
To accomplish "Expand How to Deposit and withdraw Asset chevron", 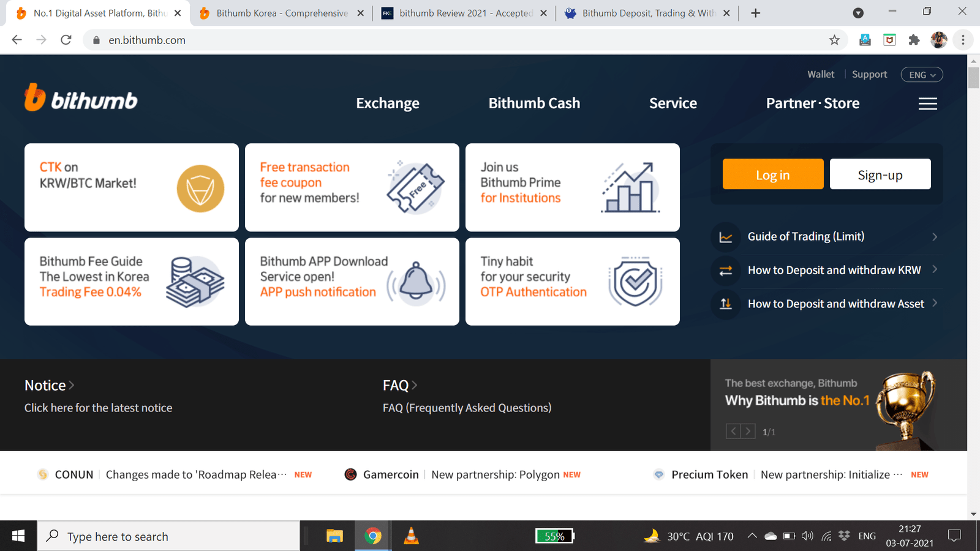I will (x=935, y=303).
